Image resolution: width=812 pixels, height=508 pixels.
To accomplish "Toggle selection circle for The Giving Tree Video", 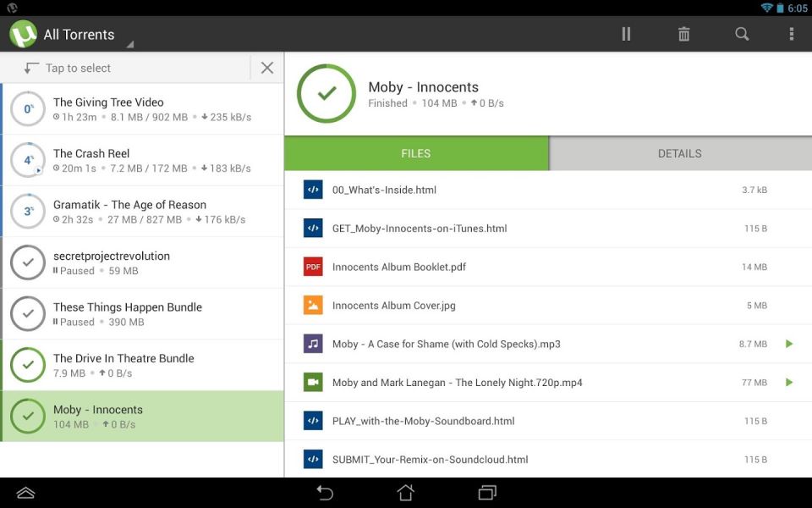I will click(x=28, y=109).
